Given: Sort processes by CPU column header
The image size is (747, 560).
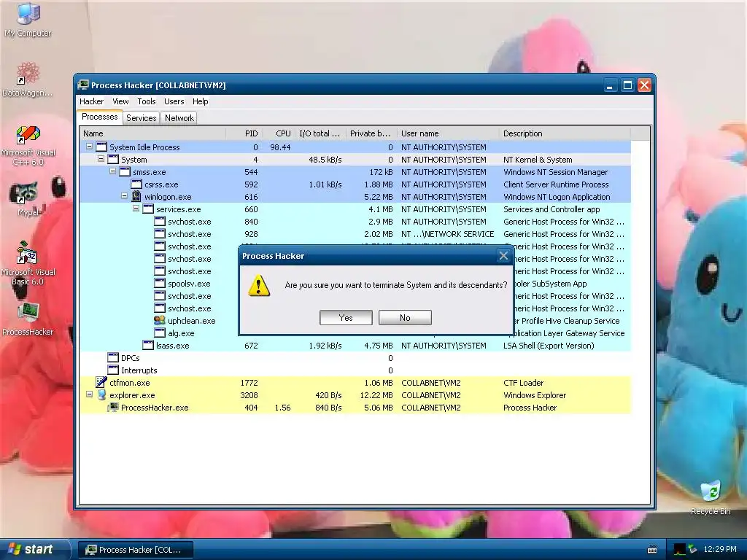Looking at the screenshot, I should (x=278, y=134).
